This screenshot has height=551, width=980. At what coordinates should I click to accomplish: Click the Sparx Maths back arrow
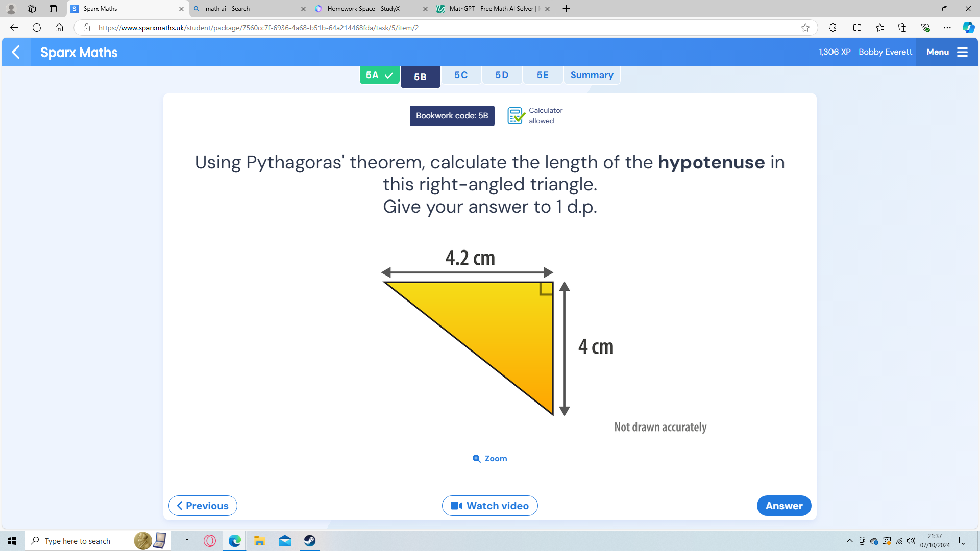(16, 52)
